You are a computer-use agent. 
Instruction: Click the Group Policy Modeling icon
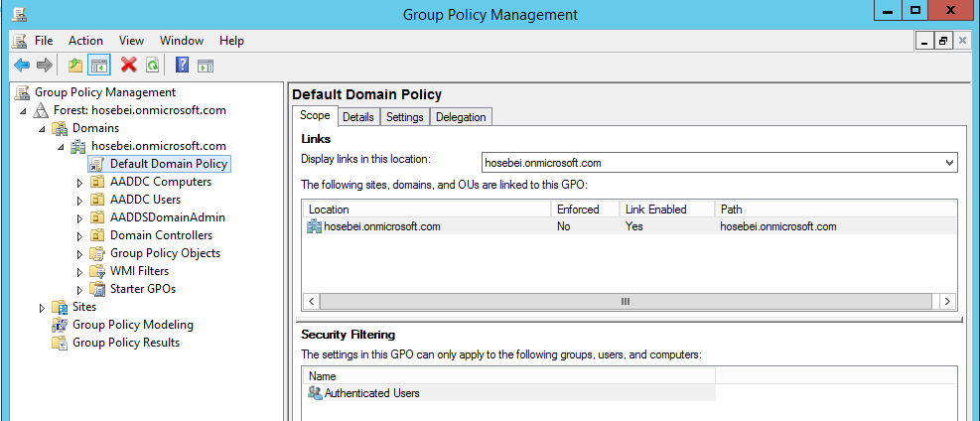pos(60,325)
